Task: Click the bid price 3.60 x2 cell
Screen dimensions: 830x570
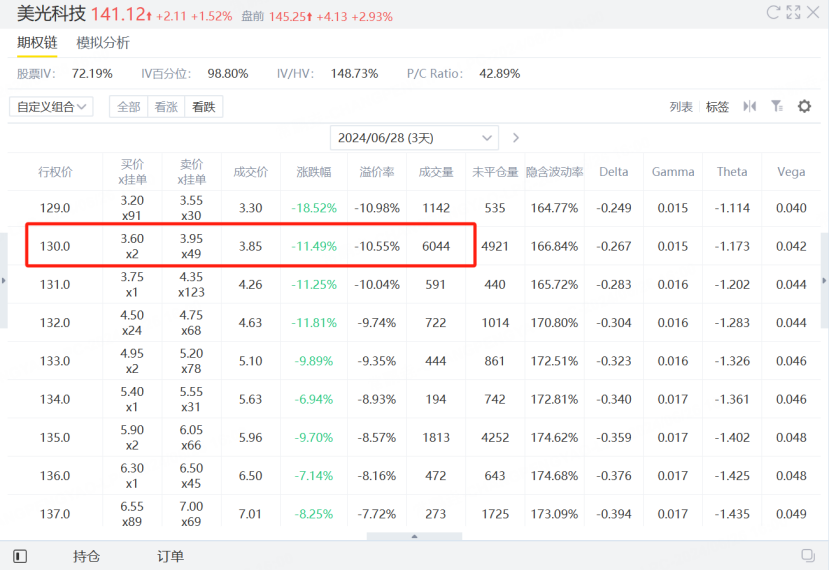Action: coord(132,246)
